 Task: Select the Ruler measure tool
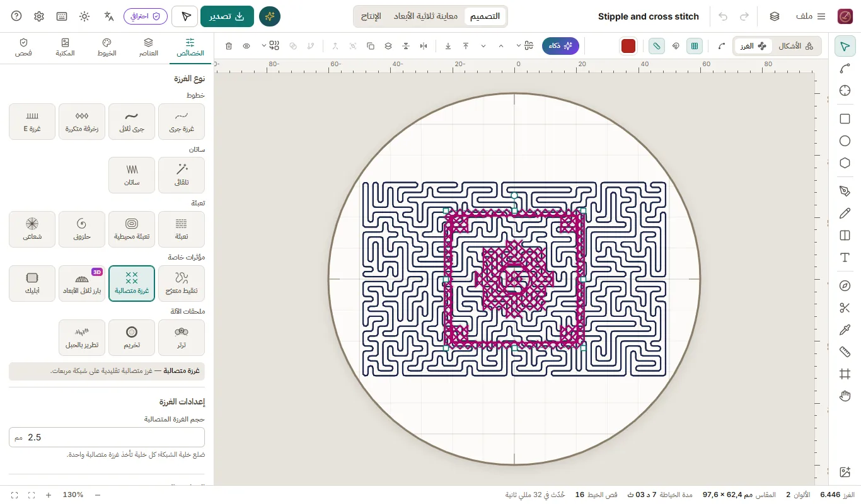pos(845,352)
